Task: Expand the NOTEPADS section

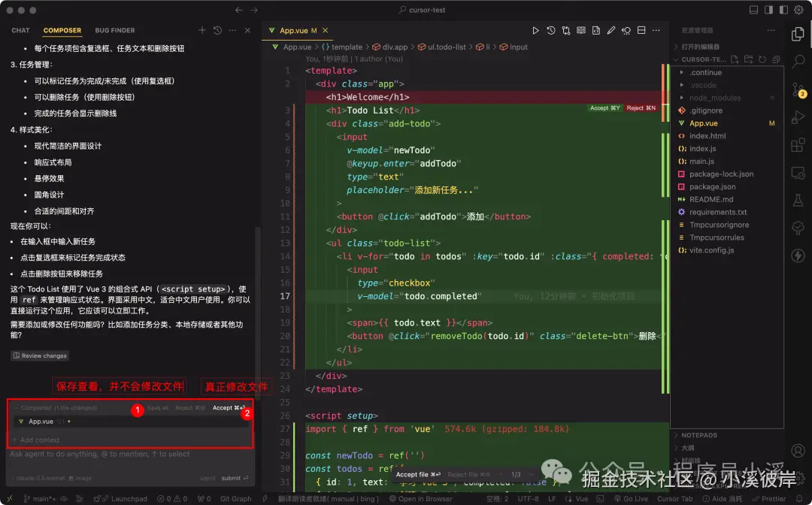Action: click(x=699, y=434)
